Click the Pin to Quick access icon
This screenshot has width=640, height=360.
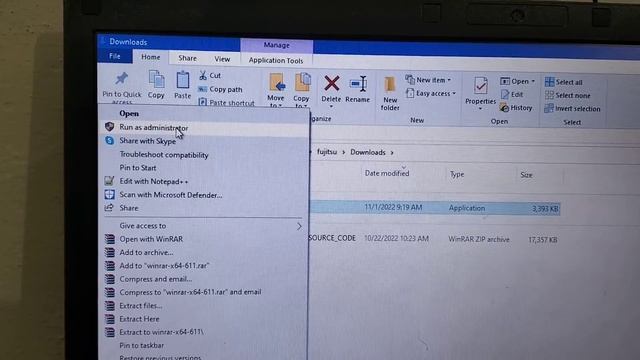122,78
